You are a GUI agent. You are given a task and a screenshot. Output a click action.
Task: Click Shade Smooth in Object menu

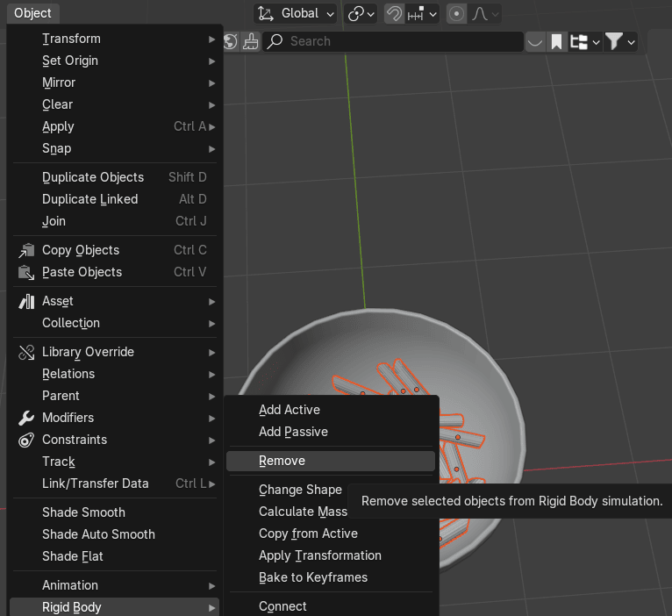(x=83, y=512)
